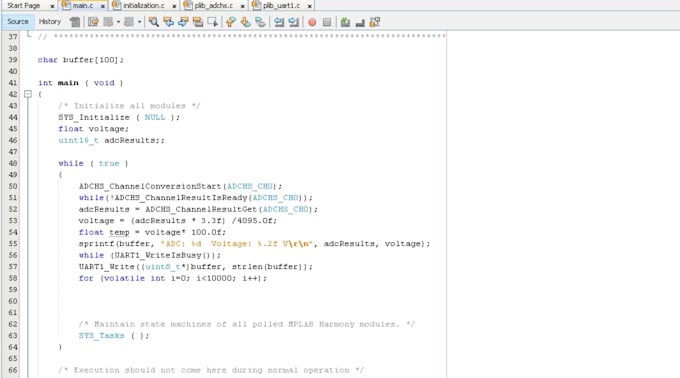Go to previous bookmark icon
The width and height of the screenshot is (680, 378).
point(231,22)
